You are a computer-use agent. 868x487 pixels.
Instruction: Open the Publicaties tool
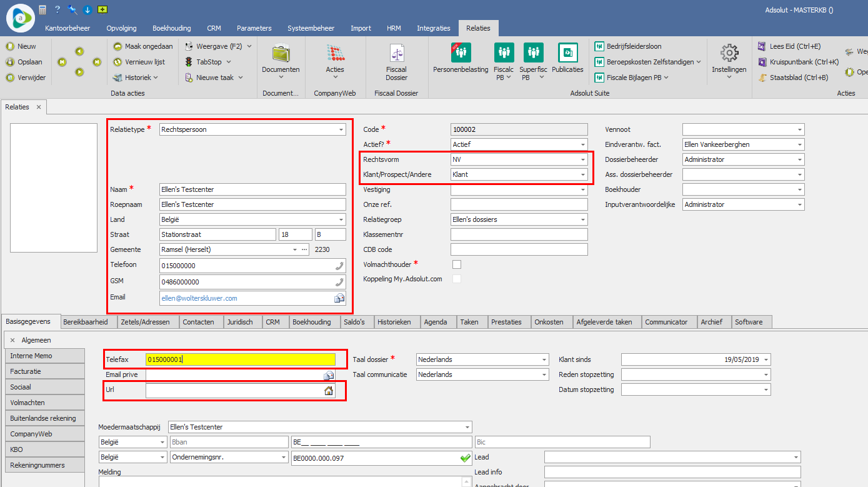coord(567,53)
